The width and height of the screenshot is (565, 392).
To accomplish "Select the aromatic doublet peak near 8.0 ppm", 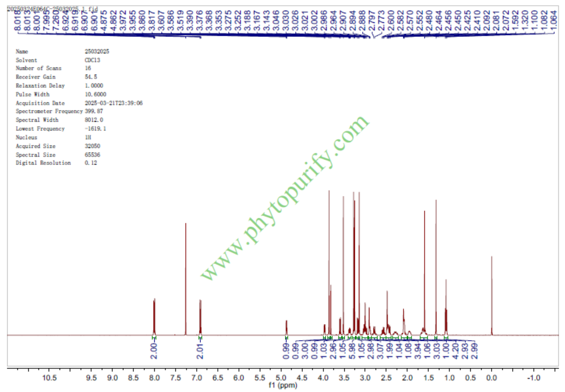I will point(154,316).
